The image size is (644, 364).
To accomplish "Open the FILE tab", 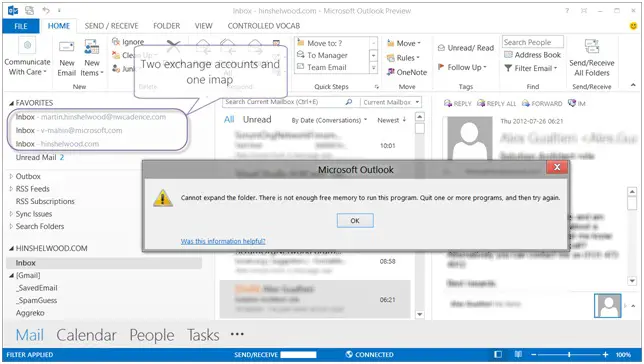I will [21, 26].
